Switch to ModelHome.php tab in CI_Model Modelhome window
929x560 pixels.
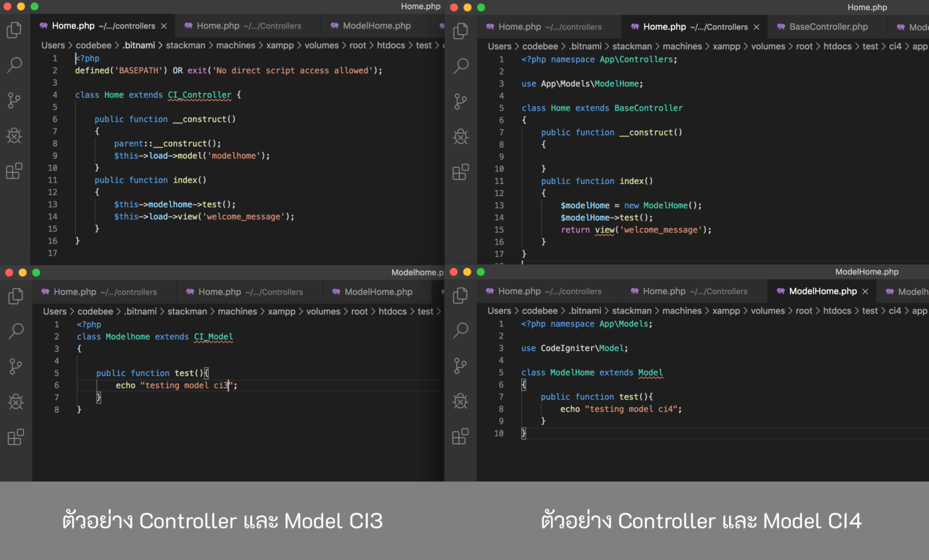(x=378, y=292)
